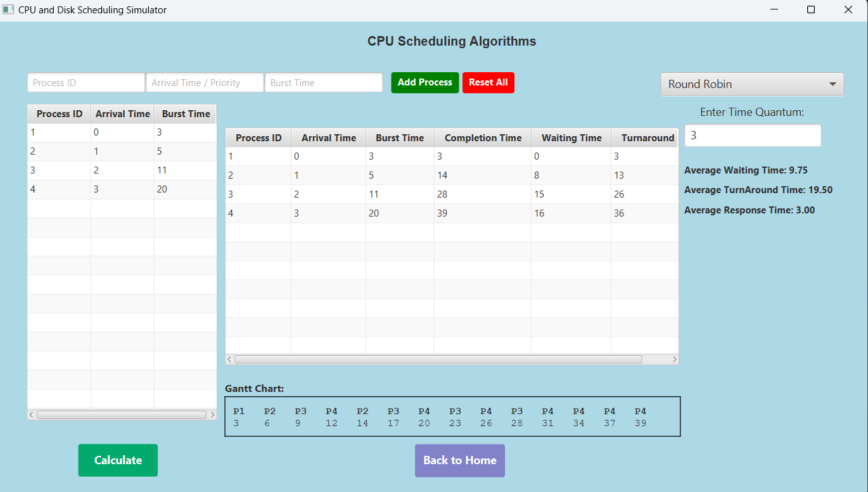
Task: Select process 4 row in input table
Action: [122, 189]
